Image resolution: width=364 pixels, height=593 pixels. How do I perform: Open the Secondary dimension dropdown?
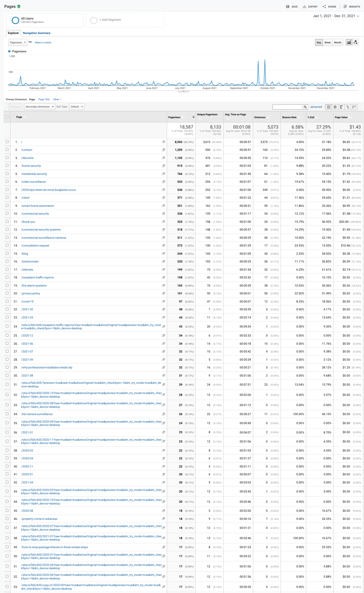(x=40, y=107)
